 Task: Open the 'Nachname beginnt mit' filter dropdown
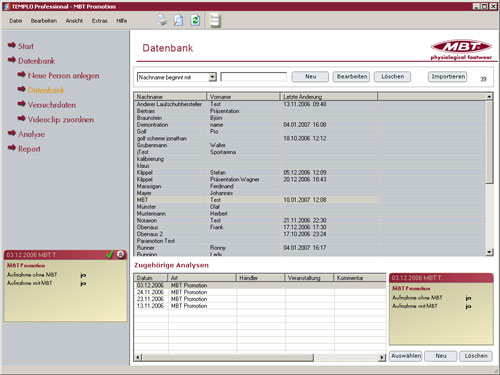click(213, 77)
